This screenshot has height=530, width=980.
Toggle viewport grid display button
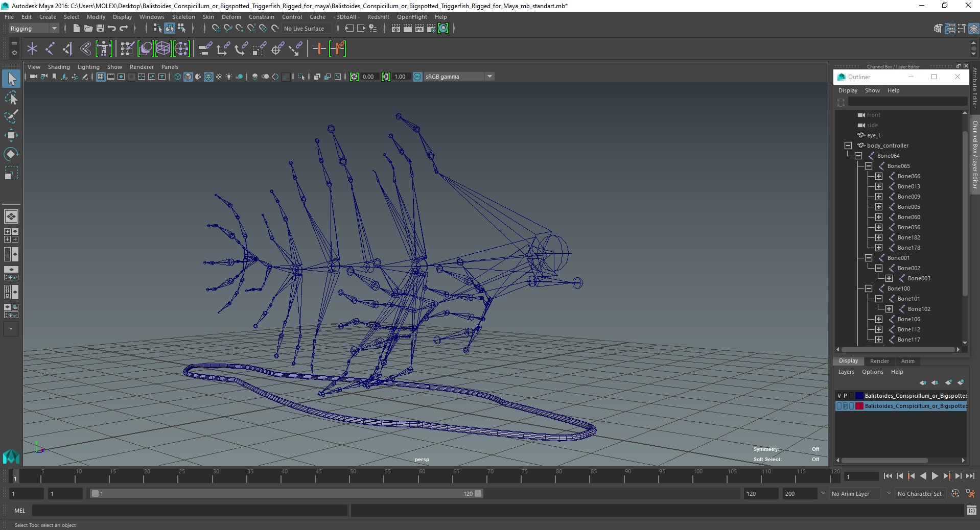[x=101, y=77]
